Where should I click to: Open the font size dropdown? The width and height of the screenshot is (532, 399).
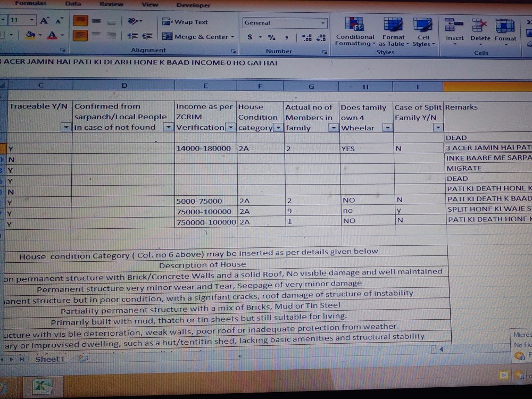coord(31,20)
